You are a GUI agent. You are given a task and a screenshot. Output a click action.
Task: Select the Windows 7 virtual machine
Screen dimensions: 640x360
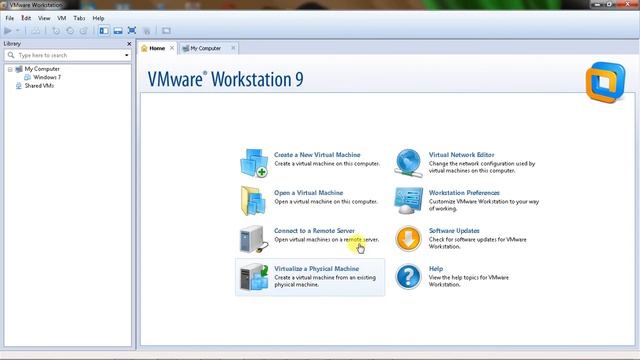(47, 77)
